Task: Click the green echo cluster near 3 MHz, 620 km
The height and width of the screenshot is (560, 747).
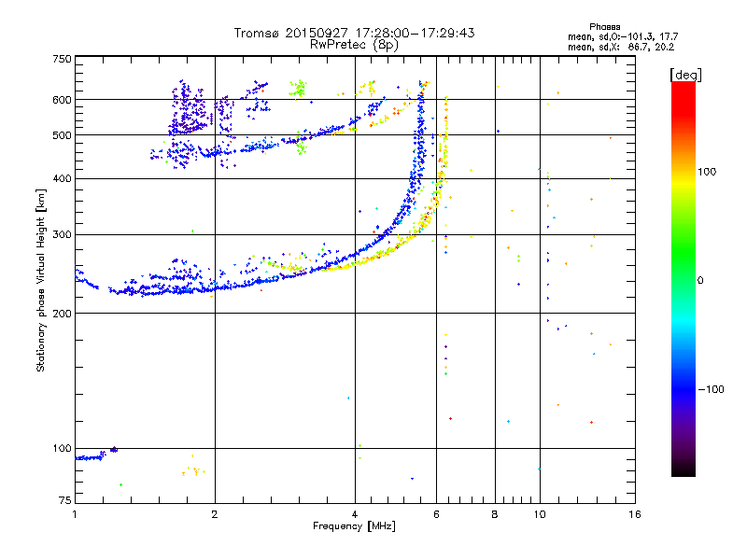Action: (298, 89)
